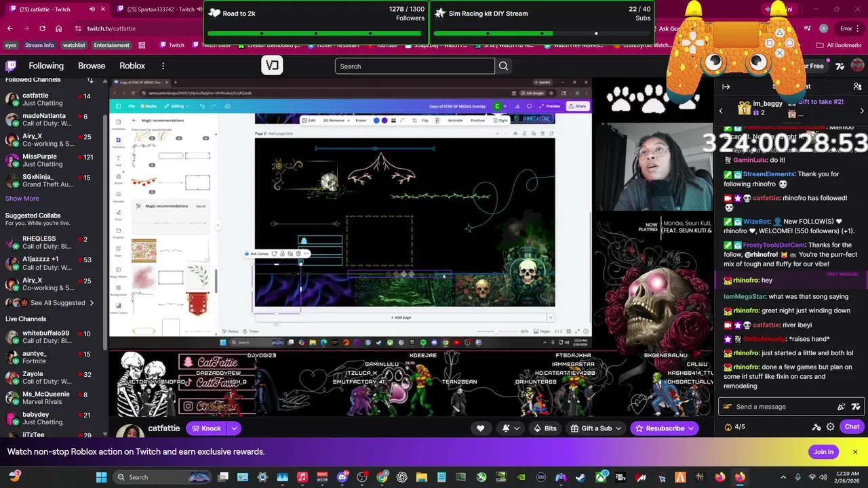
Task: Open the chat community users icon
Action: [x=857, y=87]
